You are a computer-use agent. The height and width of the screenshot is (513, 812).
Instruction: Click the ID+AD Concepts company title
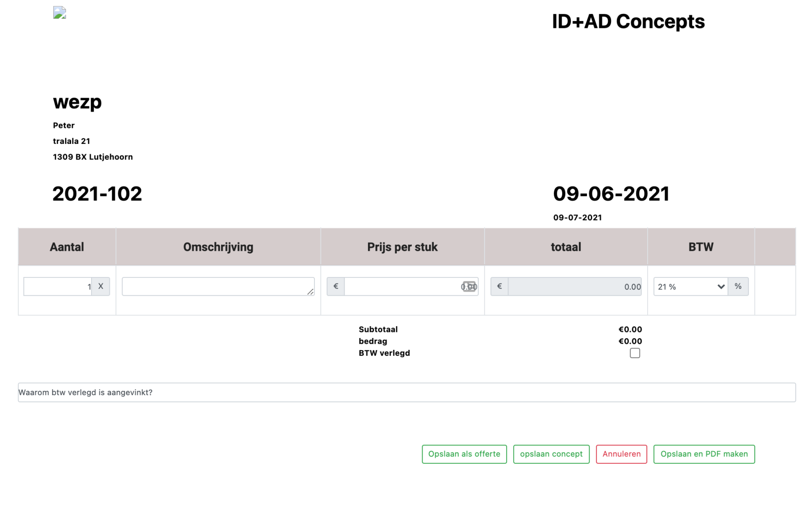(x=628, y=21)
